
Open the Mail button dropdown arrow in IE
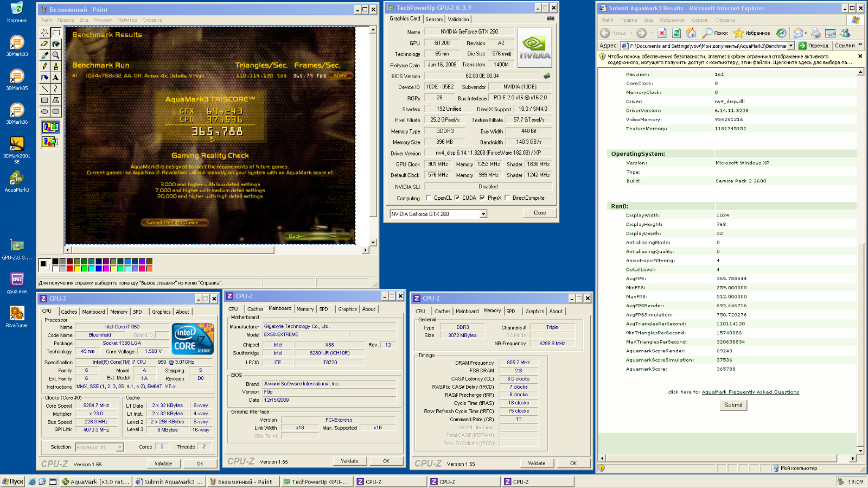click(x=806, y=33)
